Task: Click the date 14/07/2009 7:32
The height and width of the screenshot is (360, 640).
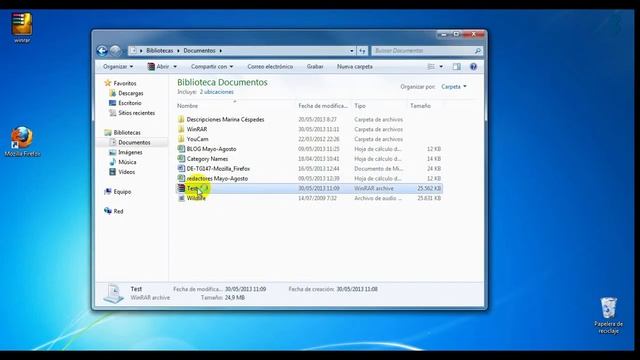Action: point(317,198)
